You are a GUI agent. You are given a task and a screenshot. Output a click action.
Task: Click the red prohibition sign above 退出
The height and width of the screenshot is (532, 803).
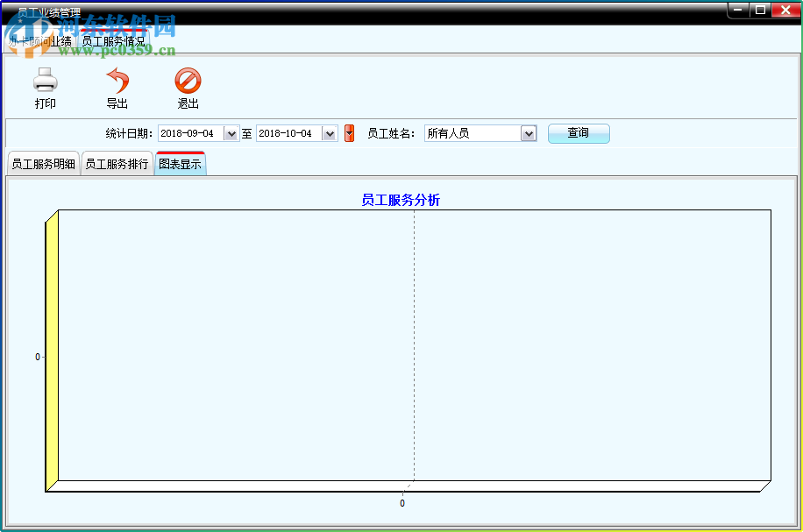point(187,80)
